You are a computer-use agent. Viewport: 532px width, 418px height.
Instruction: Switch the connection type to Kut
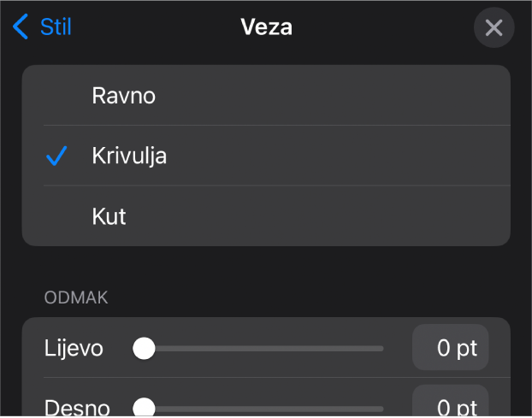[109, 216]
